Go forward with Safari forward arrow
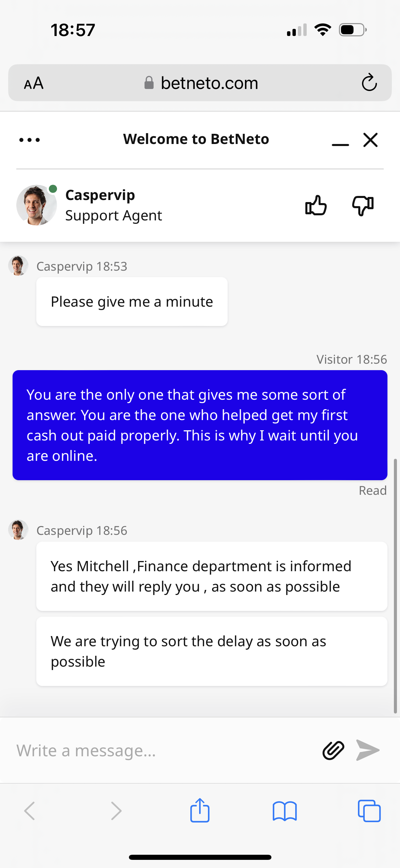This screenshot has height=868, width=400. [x=116, y=811]
